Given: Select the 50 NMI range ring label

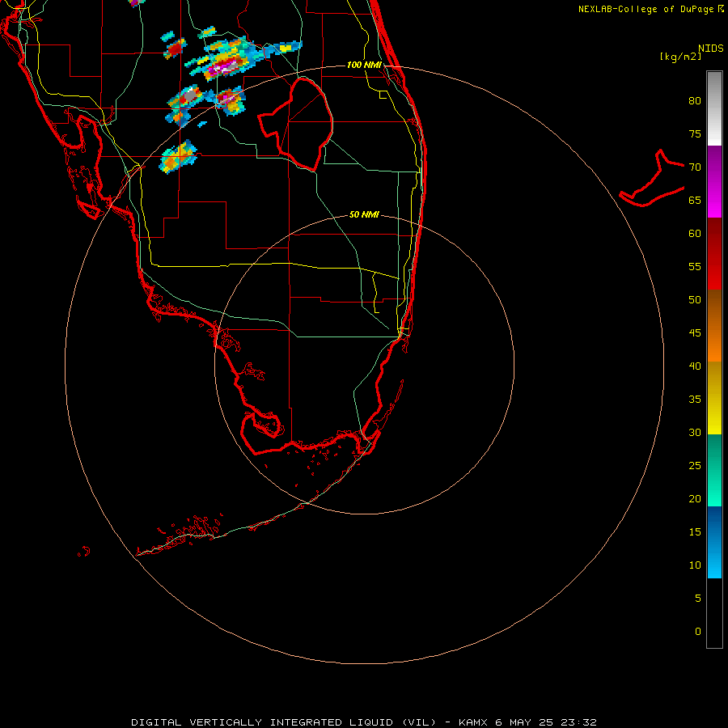Looking at the screenshot, I should click(364, 214).
